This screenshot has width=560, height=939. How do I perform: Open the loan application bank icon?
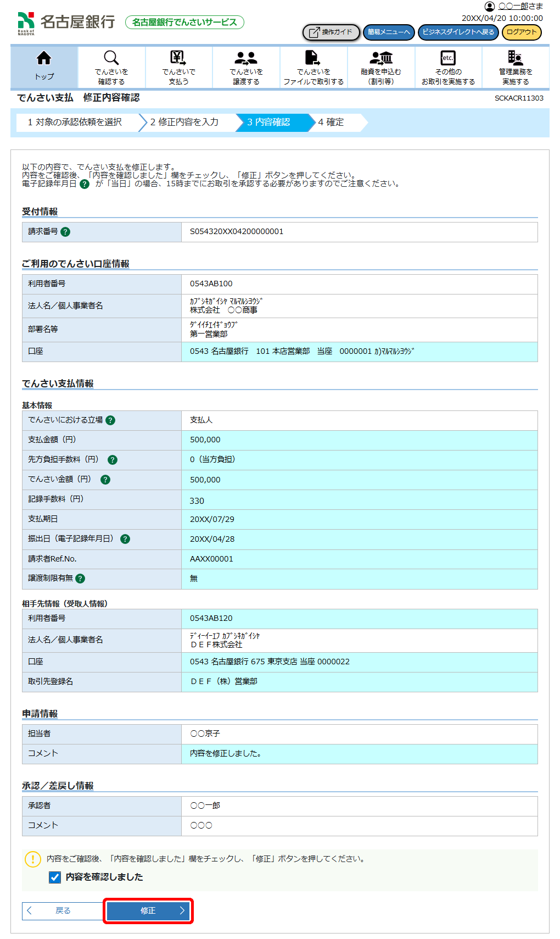pos(381,58)
